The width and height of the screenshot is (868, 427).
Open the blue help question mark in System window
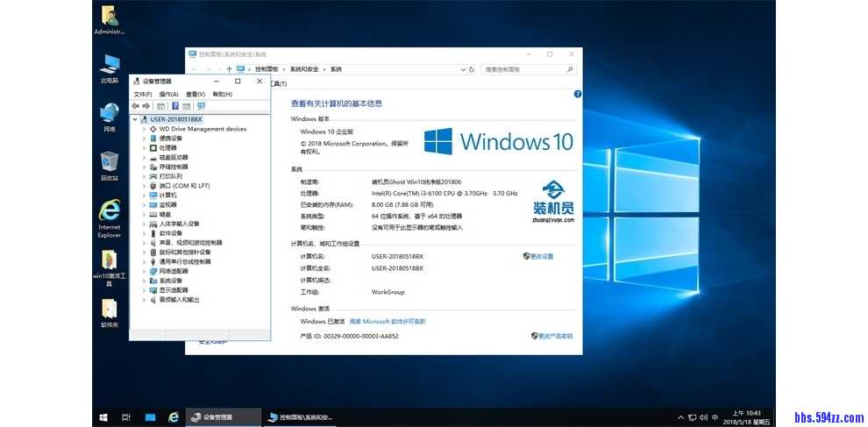point(577,94)
